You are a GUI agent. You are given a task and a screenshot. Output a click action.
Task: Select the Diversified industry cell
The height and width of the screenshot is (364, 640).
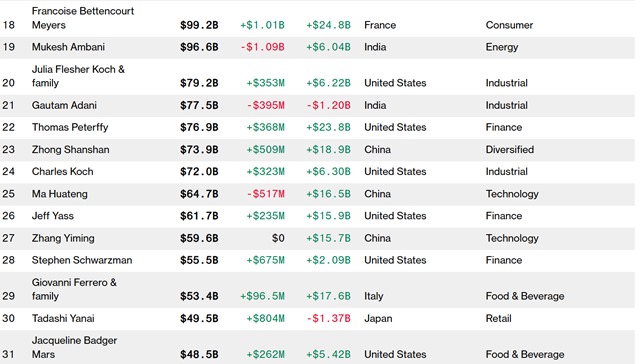[509, 149]
